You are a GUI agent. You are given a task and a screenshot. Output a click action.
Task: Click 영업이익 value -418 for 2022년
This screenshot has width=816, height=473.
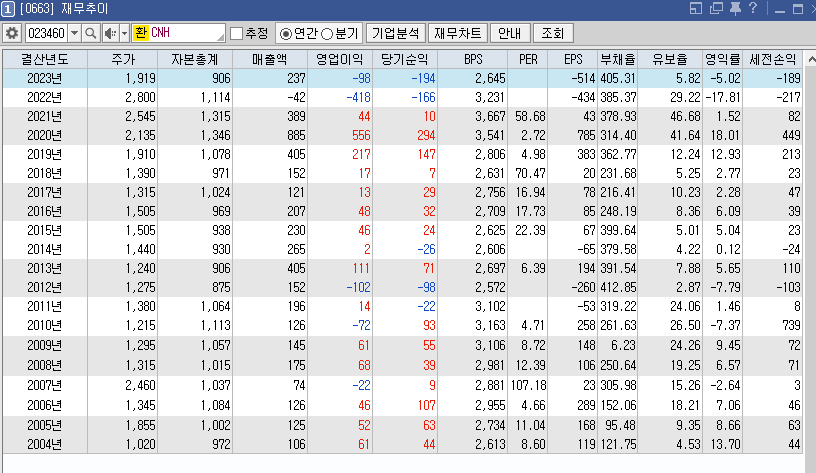coord(358,97)
